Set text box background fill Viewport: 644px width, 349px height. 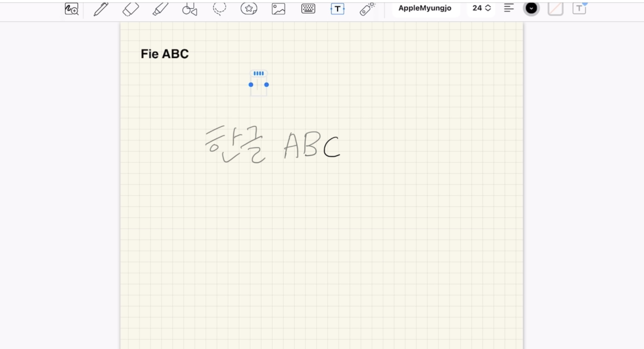coord(555,9)
